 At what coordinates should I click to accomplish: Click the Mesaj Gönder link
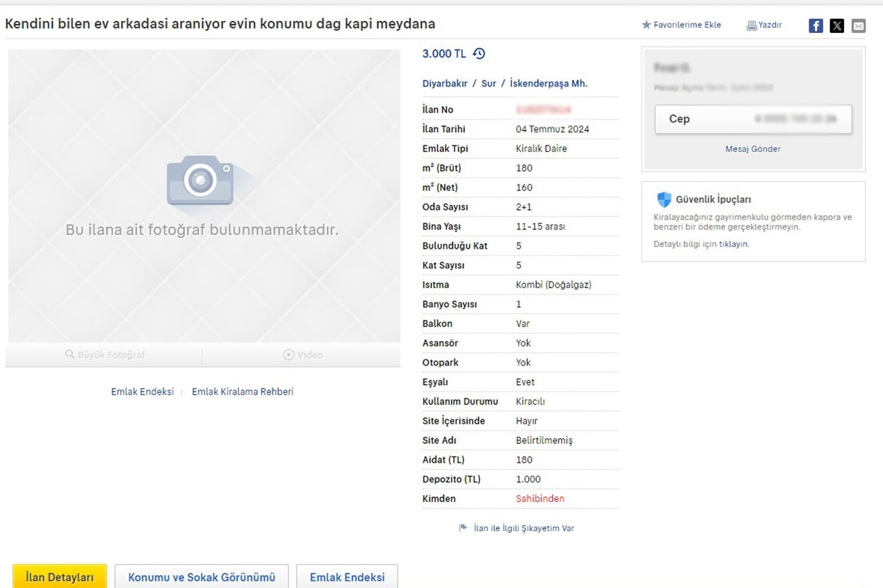[x=752, y=149]
